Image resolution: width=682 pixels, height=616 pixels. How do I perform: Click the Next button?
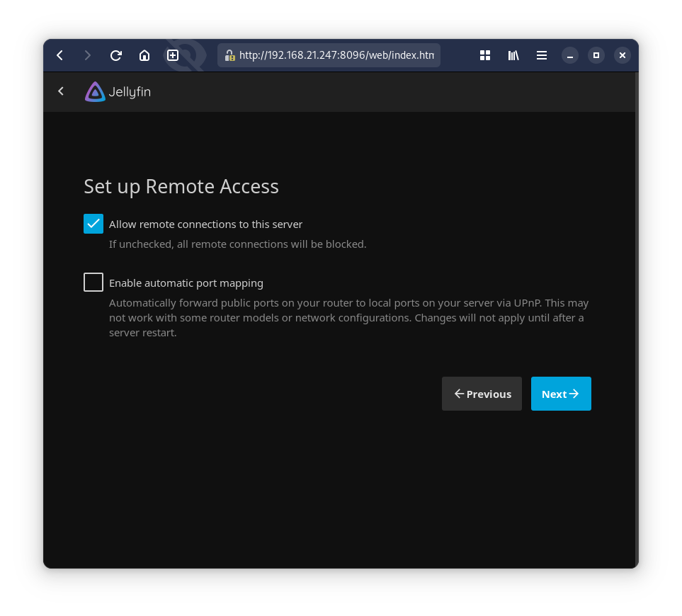pyautogui.click(x=561, y=394)
